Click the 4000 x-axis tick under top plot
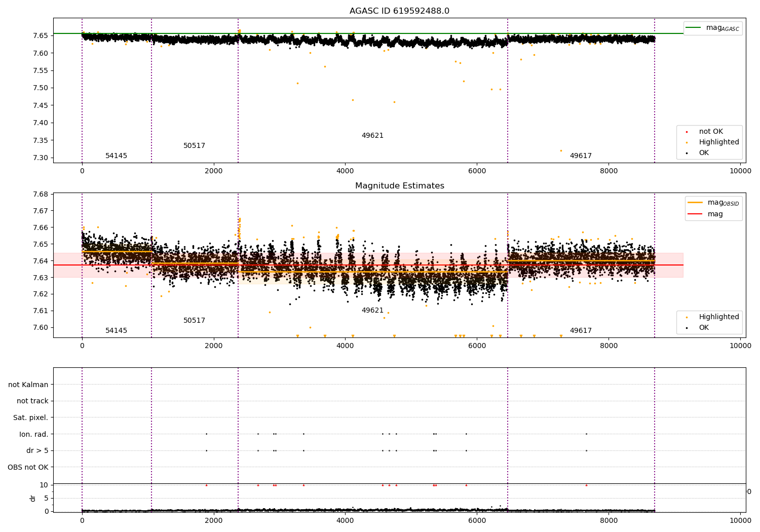Screen dimensions: 760x532 pos(345,171)
